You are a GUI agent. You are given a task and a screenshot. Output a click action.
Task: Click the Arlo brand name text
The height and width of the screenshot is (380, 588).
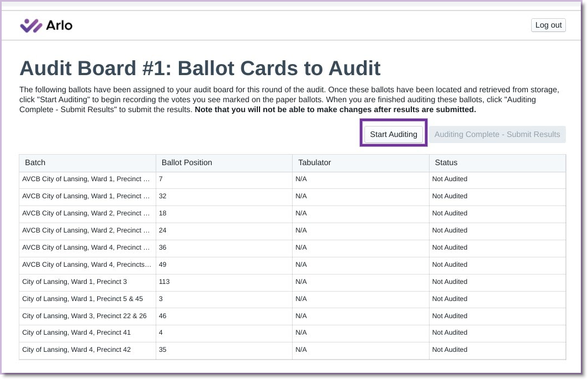click(x=59, y=25)
